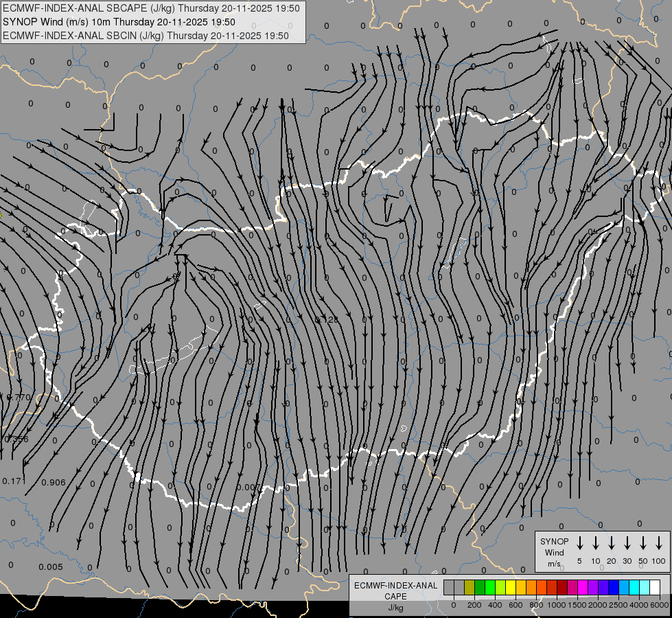Pick the dark green CAPE legend swatch
Image resolution: width=672 pixels, height=618 pixels.
click(480, 587)
